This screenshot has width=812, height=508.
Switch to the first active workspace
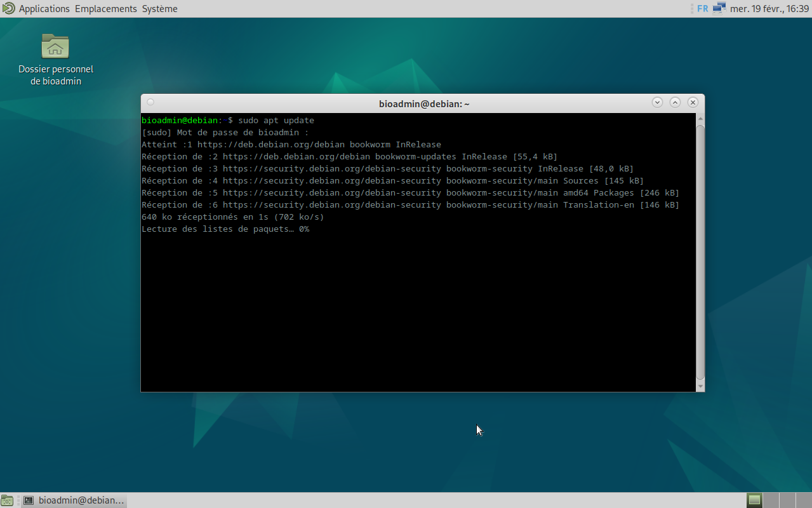click(754, 500)
